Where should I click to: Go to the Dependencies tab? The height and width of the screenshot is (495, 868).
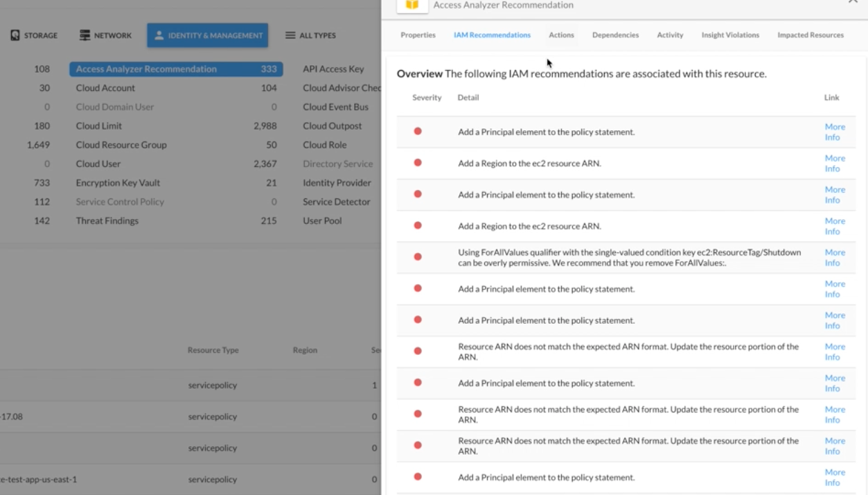(615, 35)
